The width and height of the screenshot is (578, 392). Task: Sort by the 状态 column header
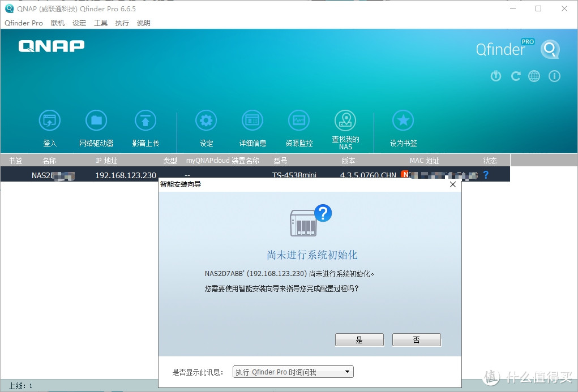(490, 161)
